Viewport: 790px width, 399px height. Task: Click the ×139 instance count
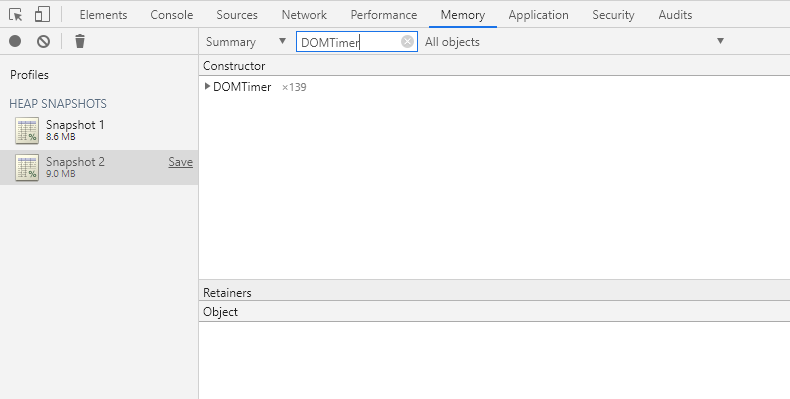point(294,87)
